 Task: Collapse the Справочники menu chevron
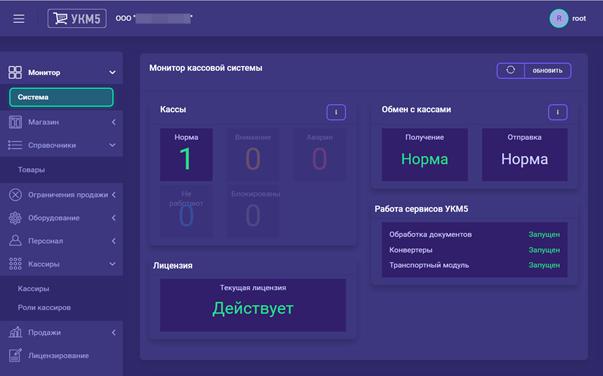(112, 145)
